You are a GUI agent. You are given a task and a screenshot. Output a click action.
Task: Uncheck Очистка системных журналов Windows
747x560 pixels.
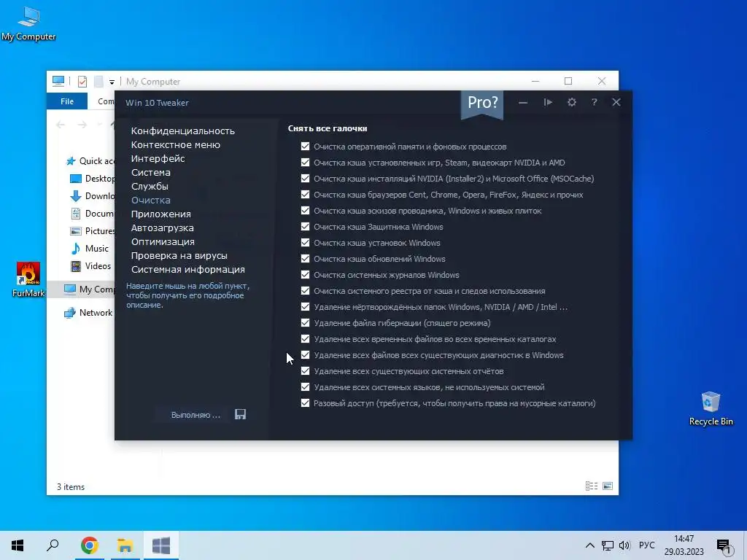[x=306, y=275]
